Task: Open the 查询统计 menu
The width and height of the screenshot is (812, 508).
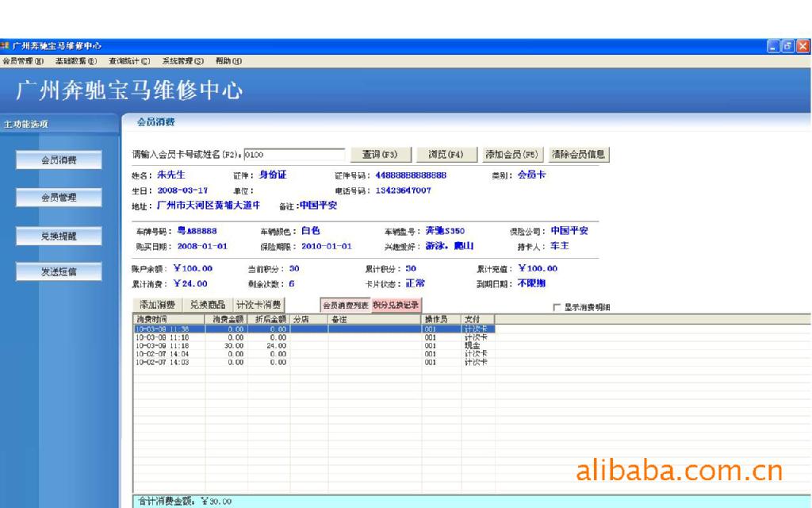Action: (x=129, y=61)
